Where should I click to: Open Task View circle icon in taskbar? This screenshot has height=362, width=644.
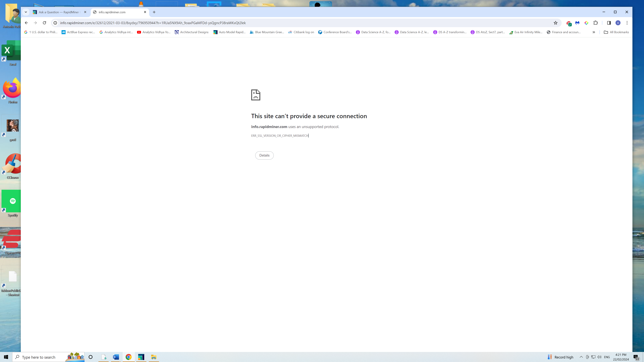[91, 357]
